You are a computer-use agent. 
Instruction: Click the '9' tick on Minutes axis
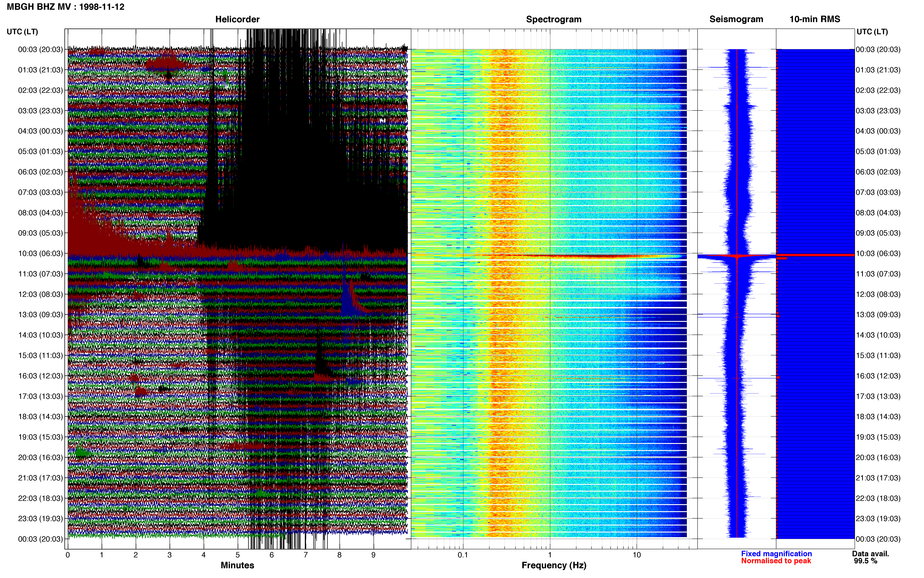(x=373, y=555)
